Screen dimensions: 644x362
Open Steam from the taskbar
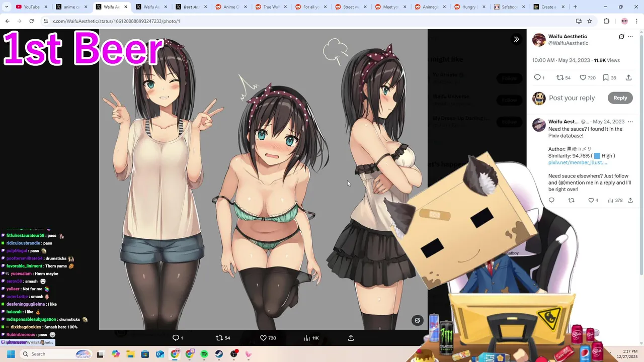click(219, 354)
